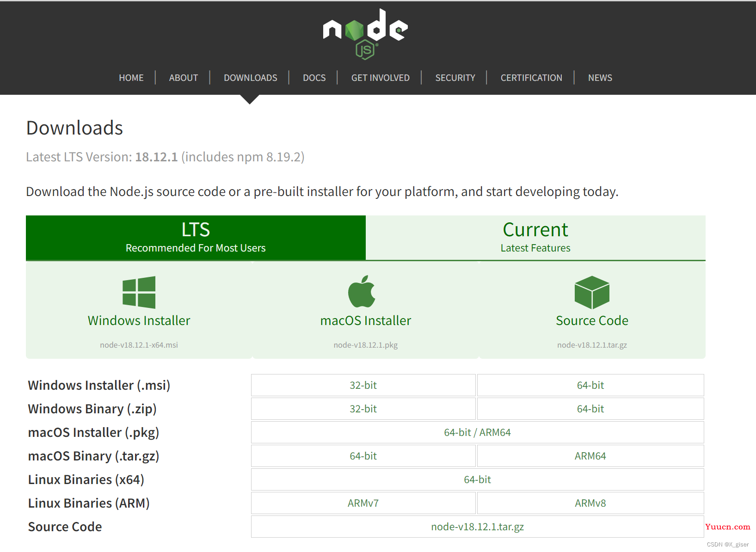Click the Downloads page heading
This screenshot has width=756, height=552.
pos(74,128)
